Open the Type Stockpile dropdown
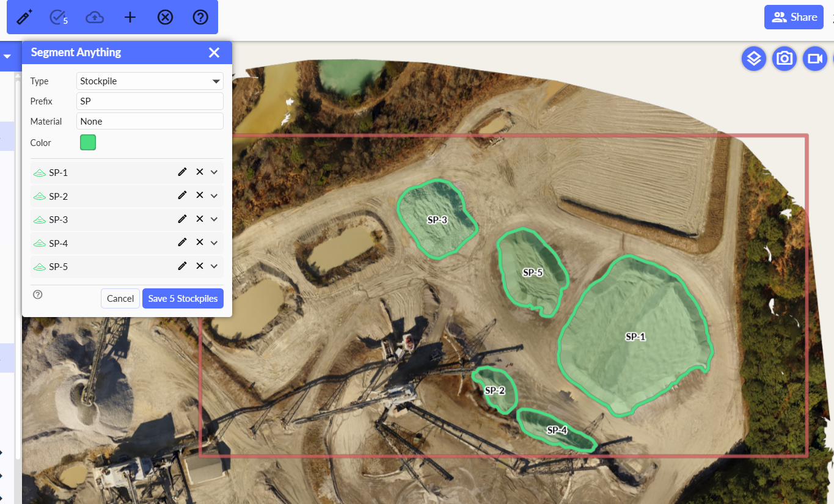This screenshot has height=504, width=834. pos(150,81)
